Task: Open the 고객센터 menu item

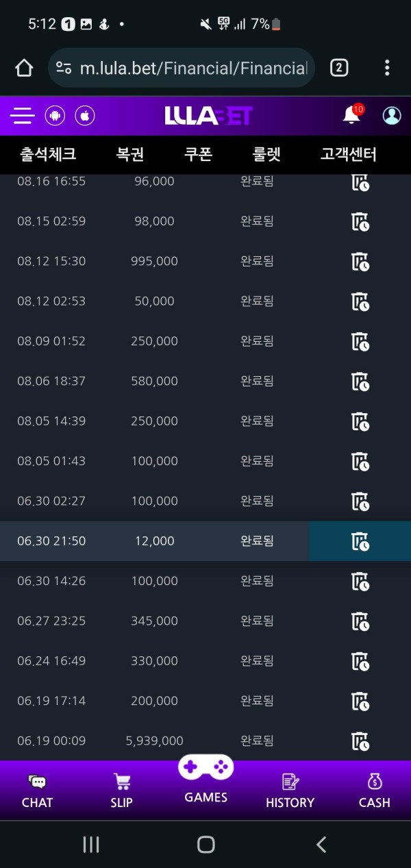Action: tap(349, 154)
